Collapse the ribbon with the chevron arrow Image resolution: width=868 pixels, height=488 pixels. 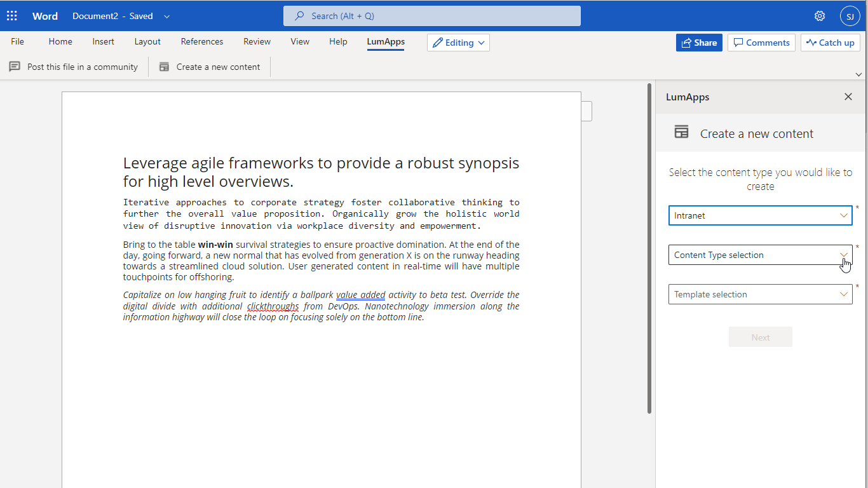point(859,74)
